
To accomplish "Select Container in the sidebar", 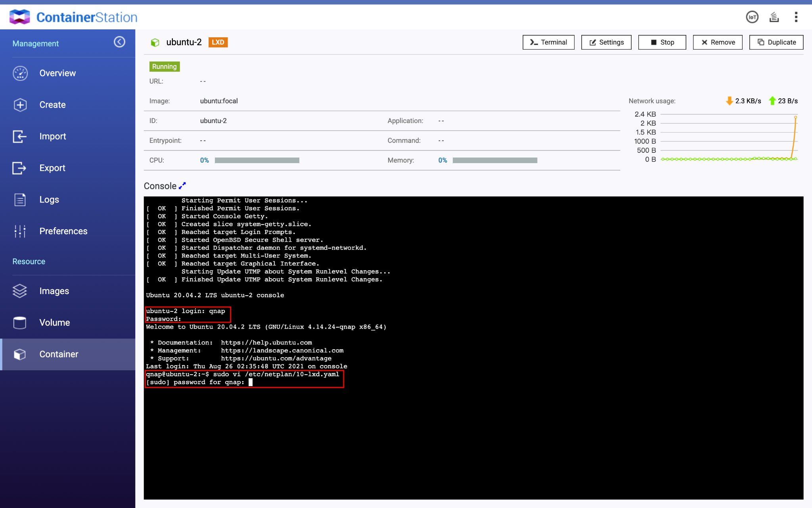I will click(x=59, y=354).
